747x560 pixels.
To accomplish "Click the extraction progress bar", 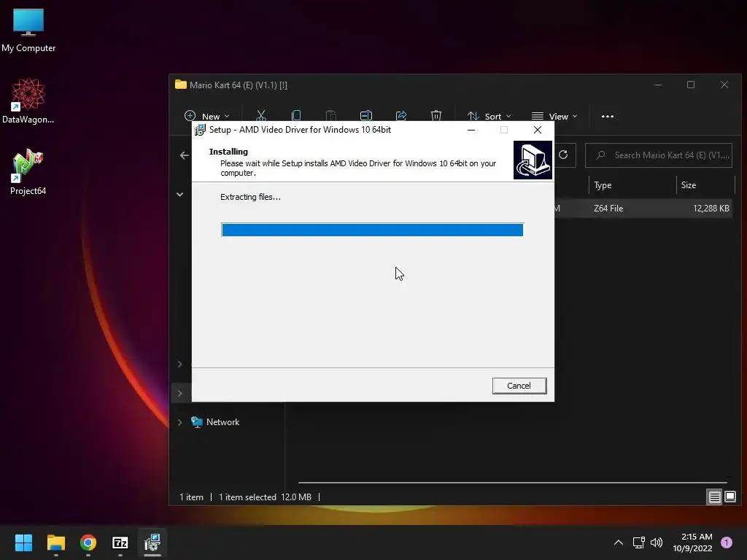I will coord(372,230).
